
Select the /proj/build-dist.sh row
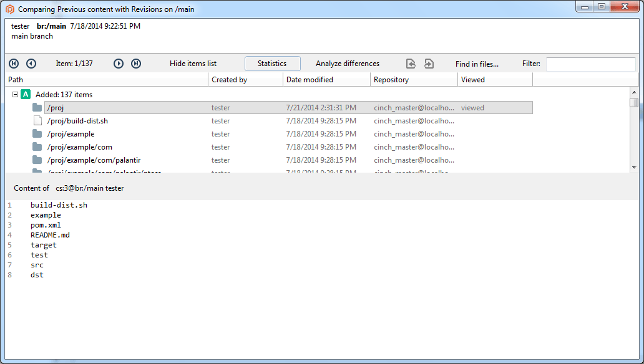point(289,121)
